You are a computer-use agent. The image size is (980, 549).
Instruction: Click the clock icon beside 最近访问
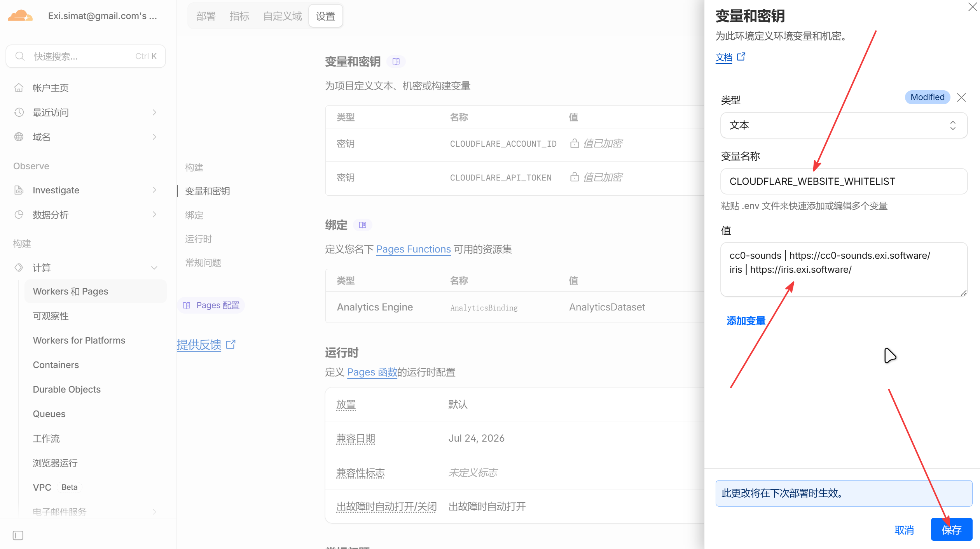[19, 112]
